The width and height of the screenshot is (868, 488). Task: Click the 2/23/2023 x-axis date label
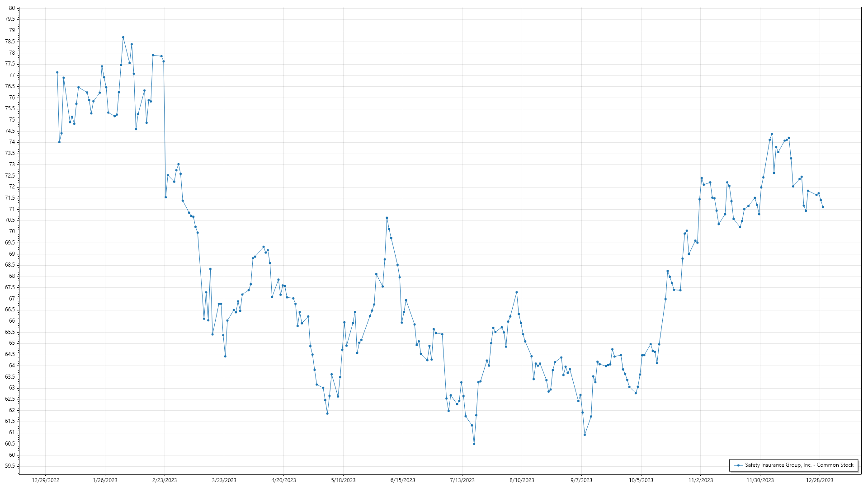[165, 480]
